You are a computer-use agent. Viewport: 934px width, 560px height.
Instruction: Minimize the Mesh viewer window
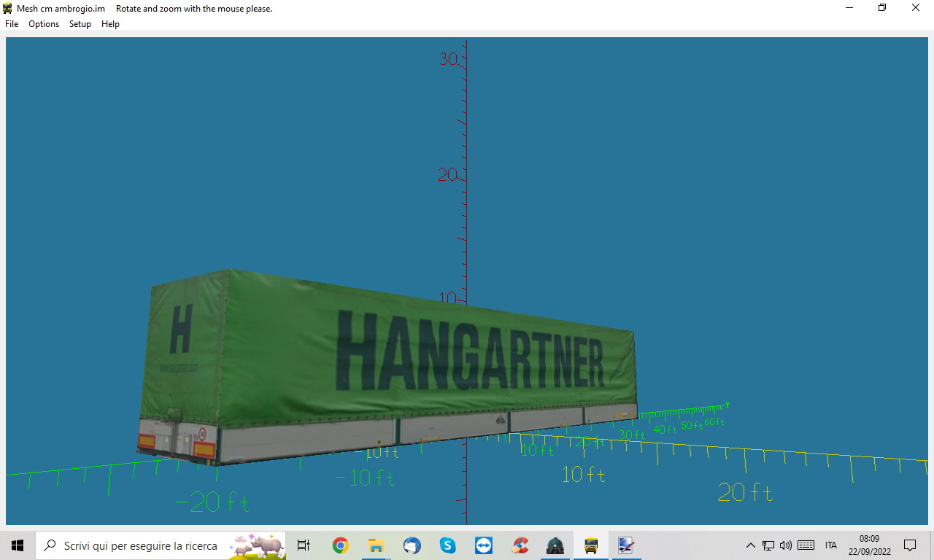coord(849,8)
